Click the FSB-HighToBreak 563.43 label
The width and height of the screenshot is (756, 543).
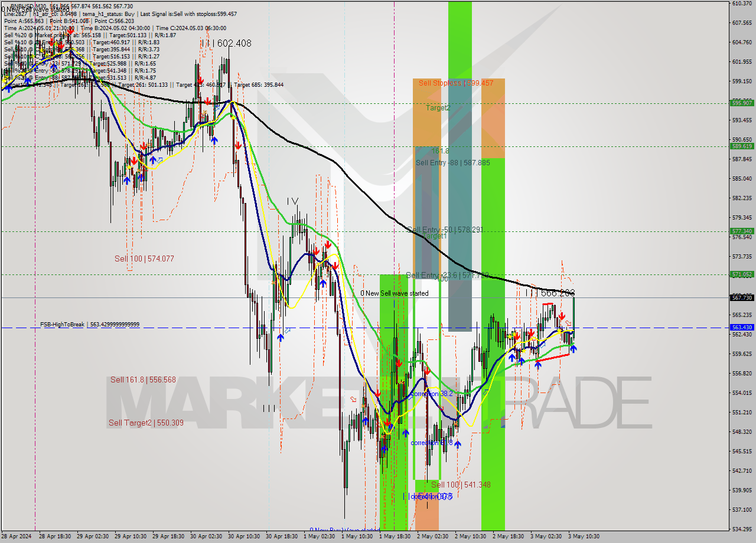(x=90, y=325)
